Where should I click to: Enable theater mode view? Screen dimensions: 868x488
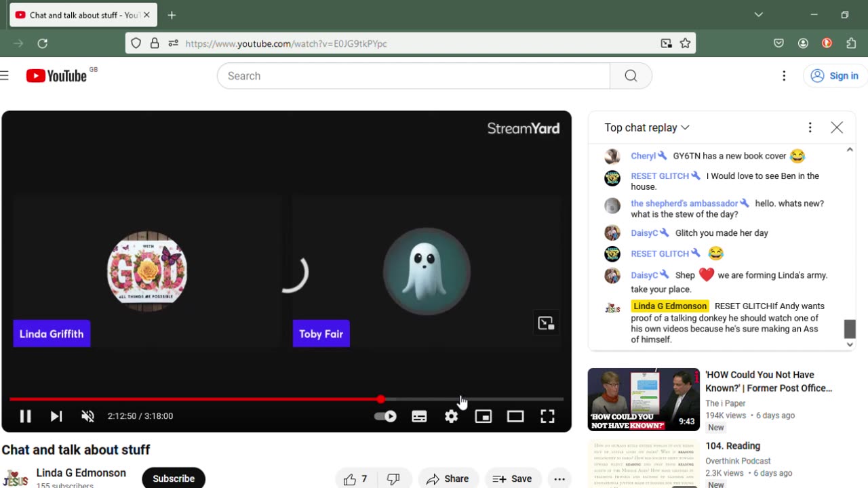click(x=515, y=416)
